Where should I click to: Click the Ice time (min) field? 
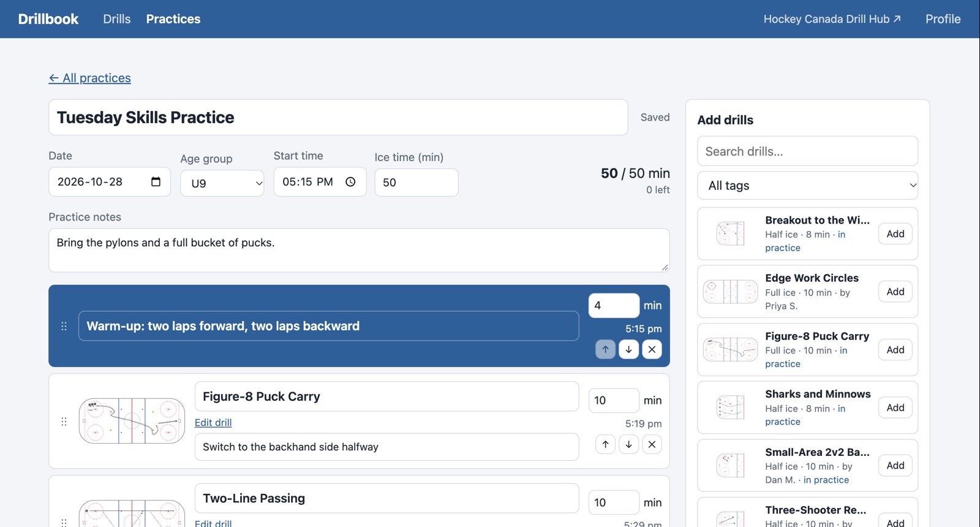(x=417, y=183)
